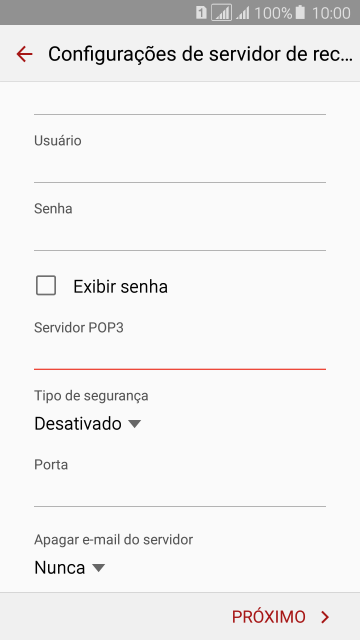This screenshot has height=640, width=360.
Task: Tap the 100% battery percentage indicator
Action: point(273,13)
